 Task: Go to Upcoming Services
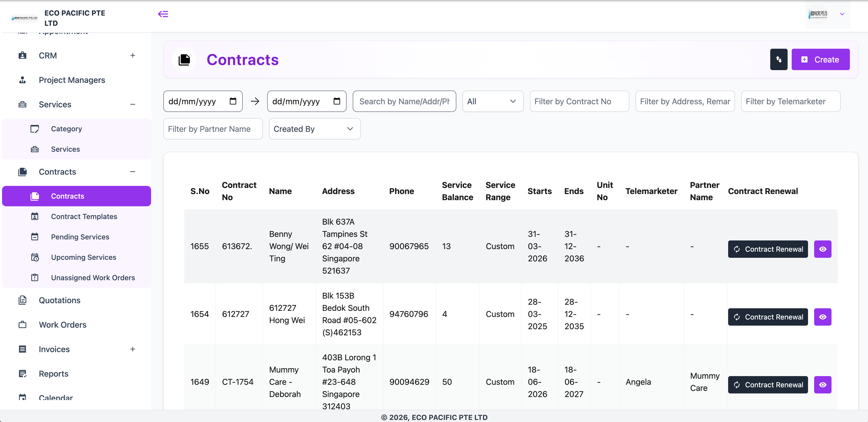tap(77, 257)
